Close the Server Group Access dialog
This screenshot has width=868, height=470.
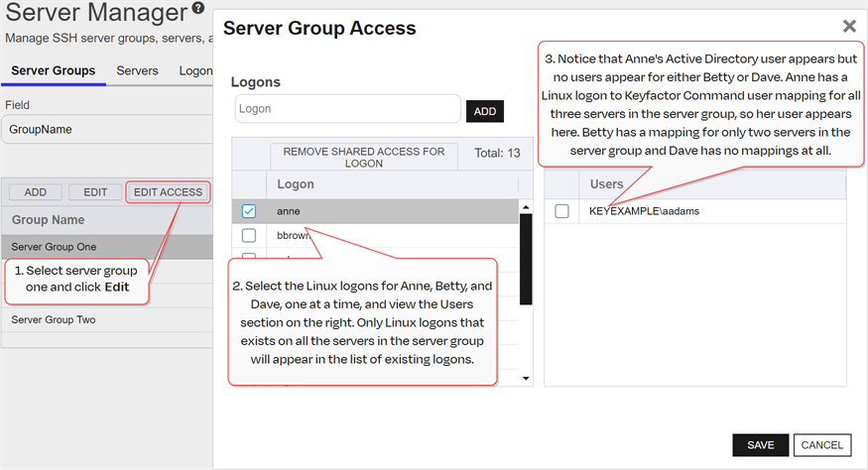[849, 27]
